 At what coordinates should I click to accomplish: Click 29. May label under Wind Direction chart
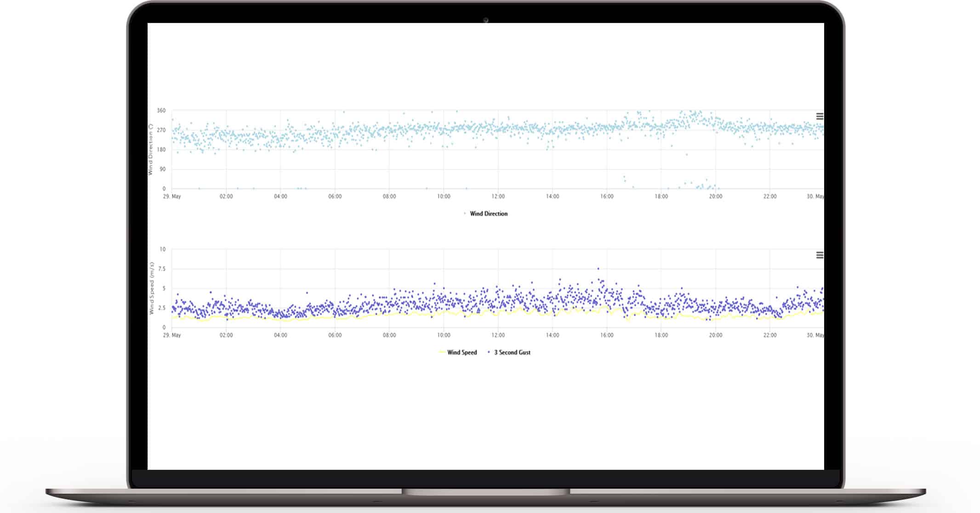[172, 197]
